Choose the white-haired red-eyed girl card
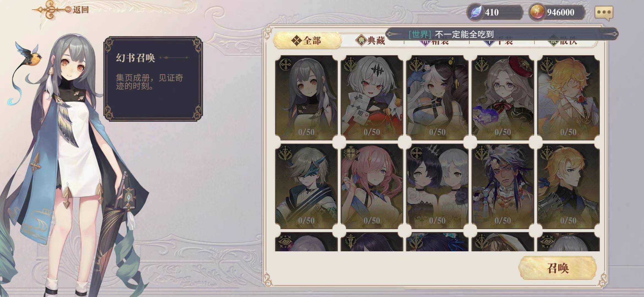Image resolution: width=644 pixels, height=297 pixels. 372,98
